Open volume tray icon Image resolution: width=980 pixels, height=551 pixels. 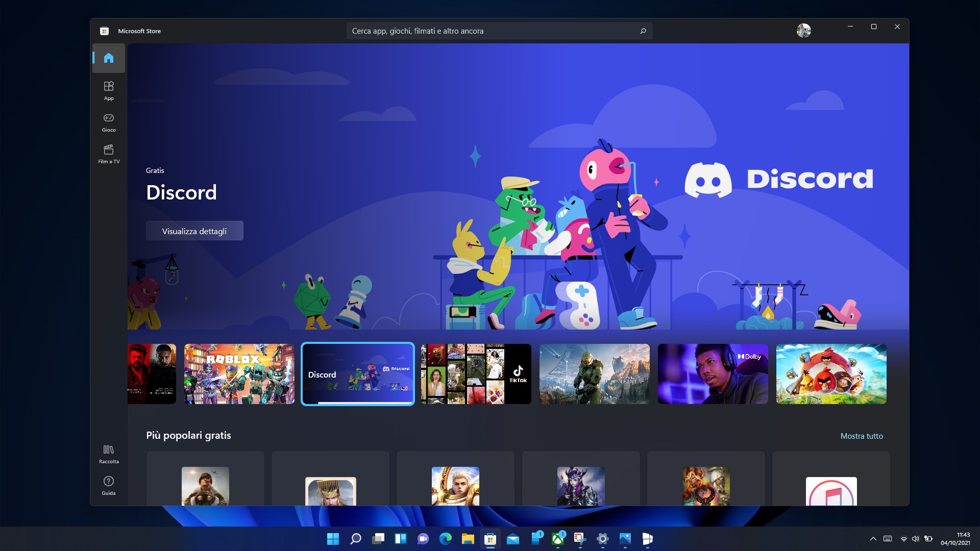915,539
